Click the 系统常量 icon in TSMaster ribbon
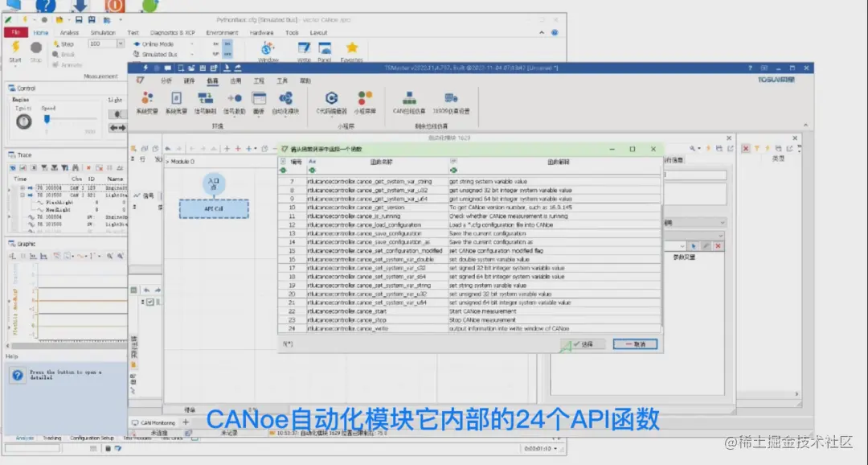 tap(176, 99)
